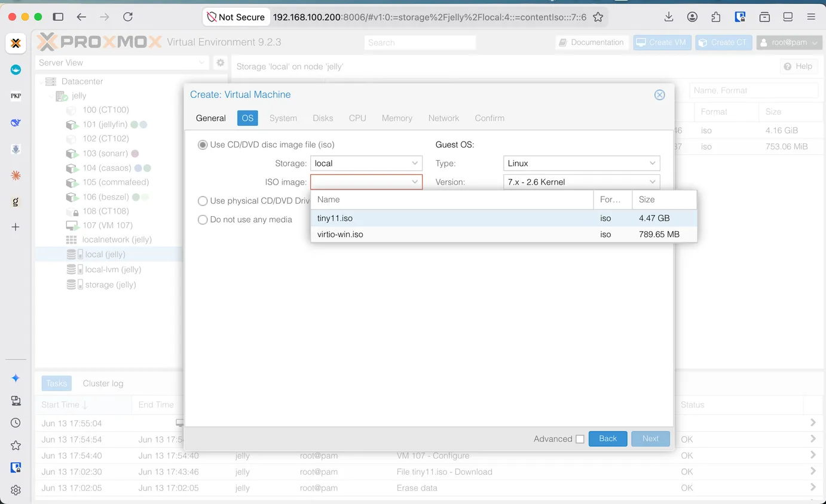Select 'Use CD/DVD disc image file (iso)' radio

point(203,145)
